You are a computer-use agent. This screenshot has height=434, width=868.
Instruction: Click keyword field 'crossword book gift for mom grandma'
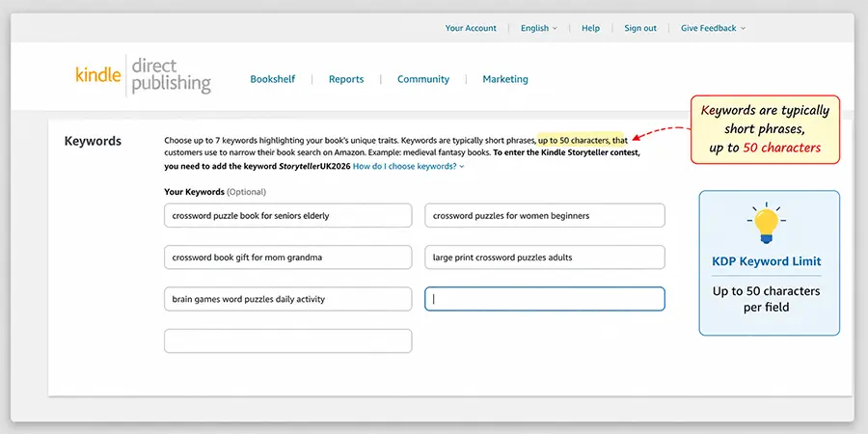click(x=287, y=258)
